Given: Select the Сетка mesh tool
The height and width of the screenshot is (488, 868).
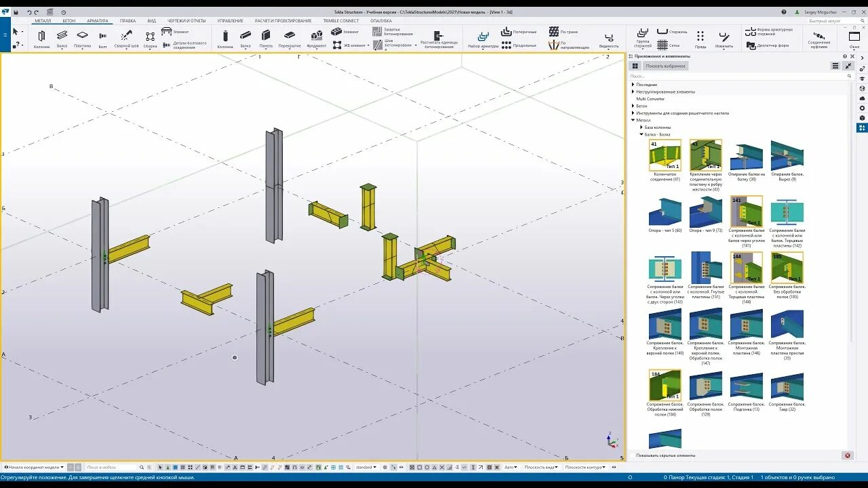Looking at the screenshot, I should pyautogui.click(x=668, y=45).
